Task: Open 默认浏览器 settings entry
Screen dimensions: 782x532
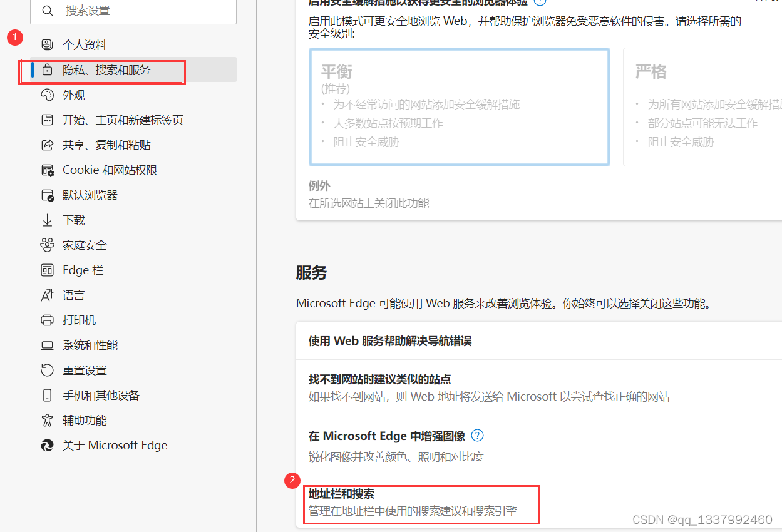Action: (90, 195)
